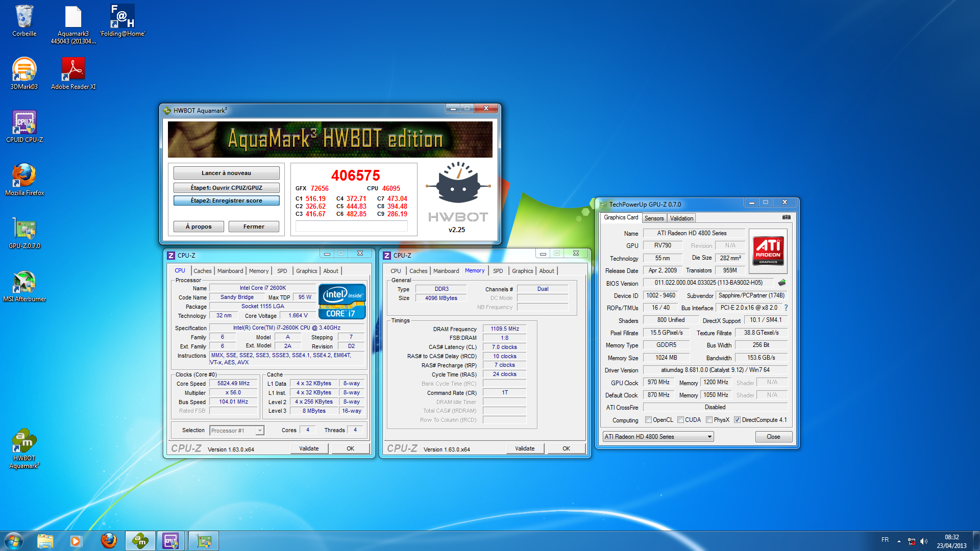
Task: Open Firefox from the taskbar
Action: point(108,541)
